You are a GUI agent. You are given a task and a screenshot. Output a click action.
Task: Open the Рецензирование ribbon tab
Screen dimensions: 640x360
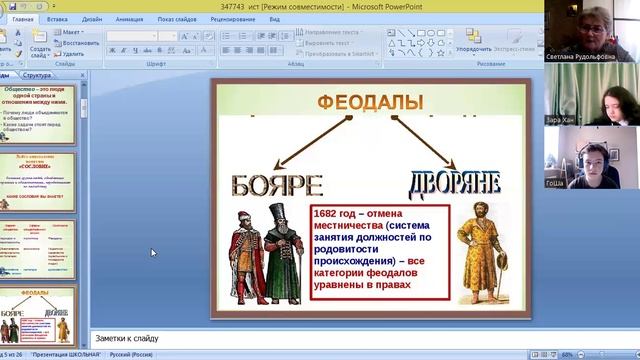click(233, 19)
